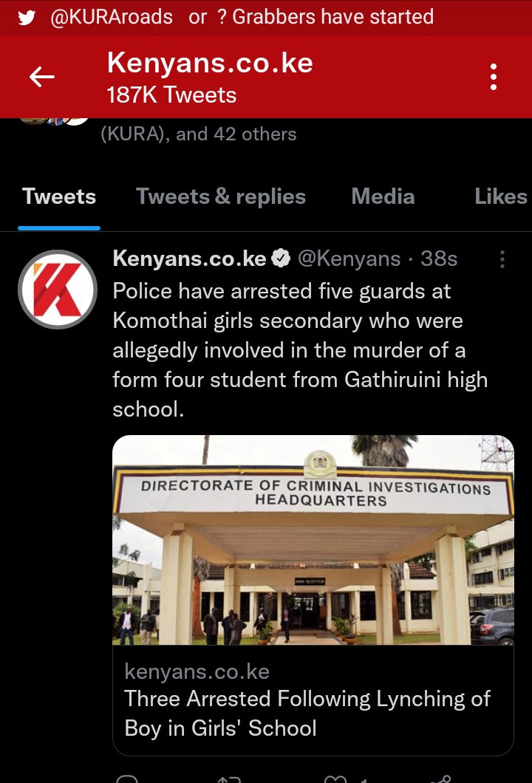This screenshot has width=532, height=783.
Task: Tap the reply icon under the tweet
Action: pos(127,779)
